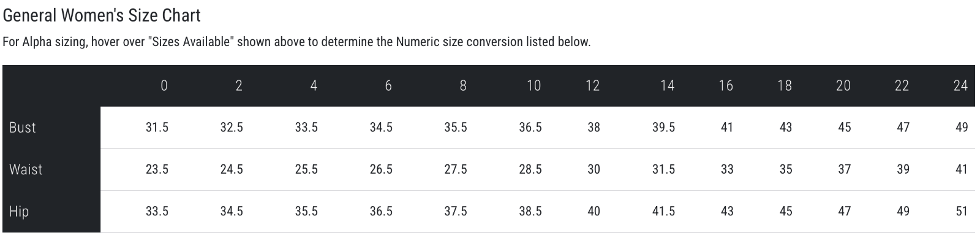
Task: Select bust value 38 under size 12
Action: pyautogui.click(x=594, y=128)
